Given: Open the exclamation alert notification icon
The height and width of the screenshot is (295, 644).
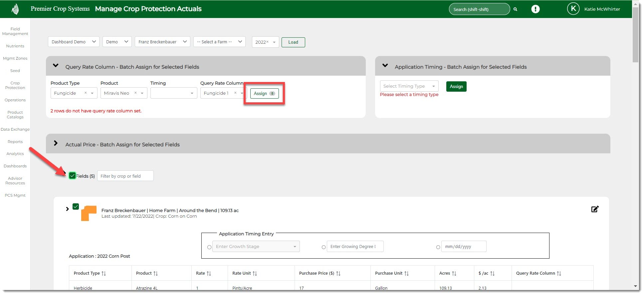Looking at the screenshot, I should click(535, 9).
